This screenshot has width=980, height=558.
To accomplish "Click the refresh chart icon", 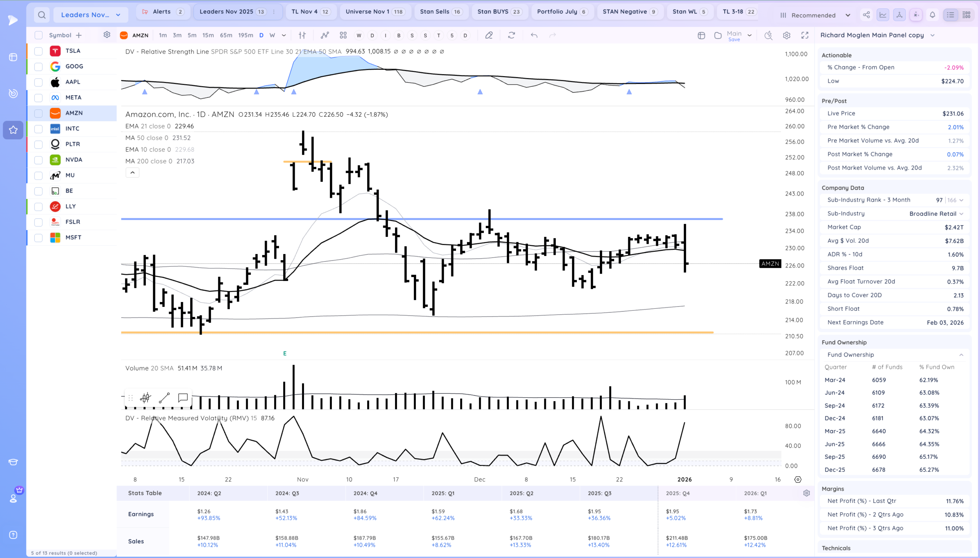I will [511, 35].
